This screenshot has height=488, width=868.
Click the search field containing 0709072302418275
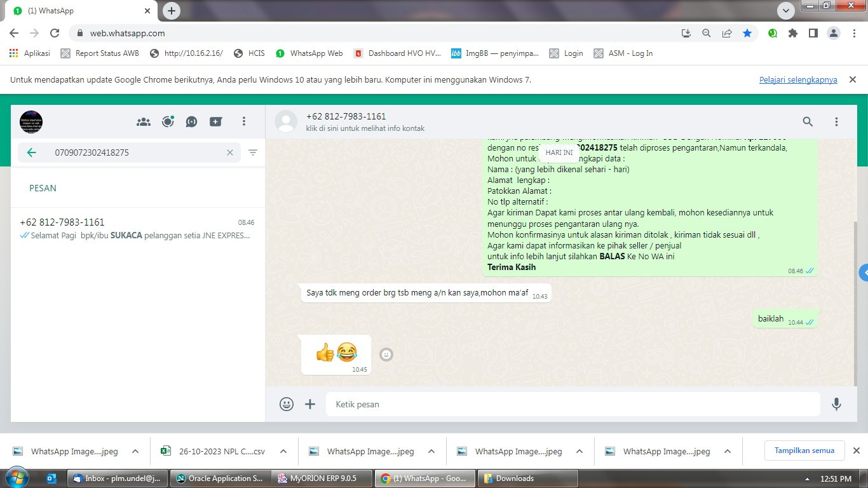(x=130, y=152)
